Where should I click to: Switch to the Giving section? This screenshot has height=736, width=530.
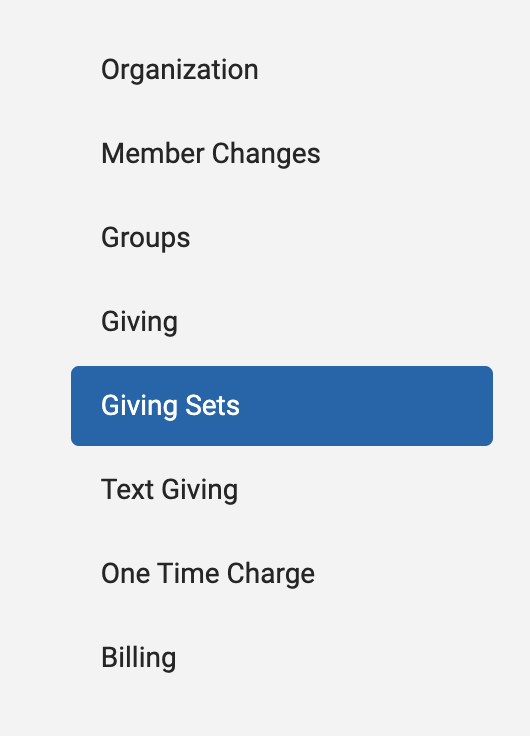(282, 322)
